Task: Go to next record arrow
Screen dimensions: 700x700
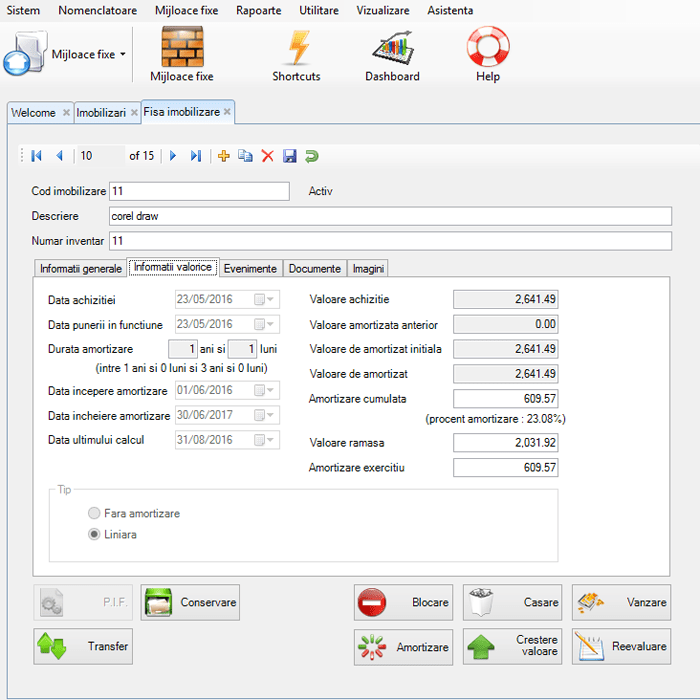Action: 173,156
